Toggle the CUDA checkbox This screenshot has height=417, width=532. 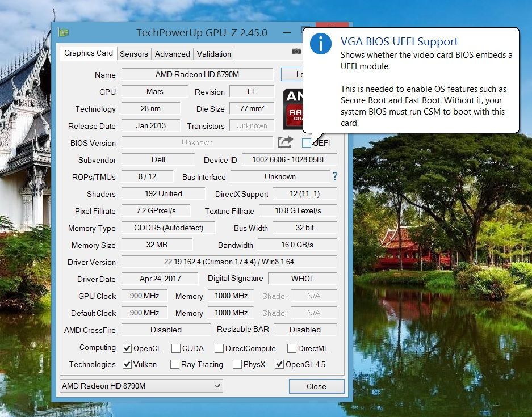pyautogui.click(x=176, y=348)
